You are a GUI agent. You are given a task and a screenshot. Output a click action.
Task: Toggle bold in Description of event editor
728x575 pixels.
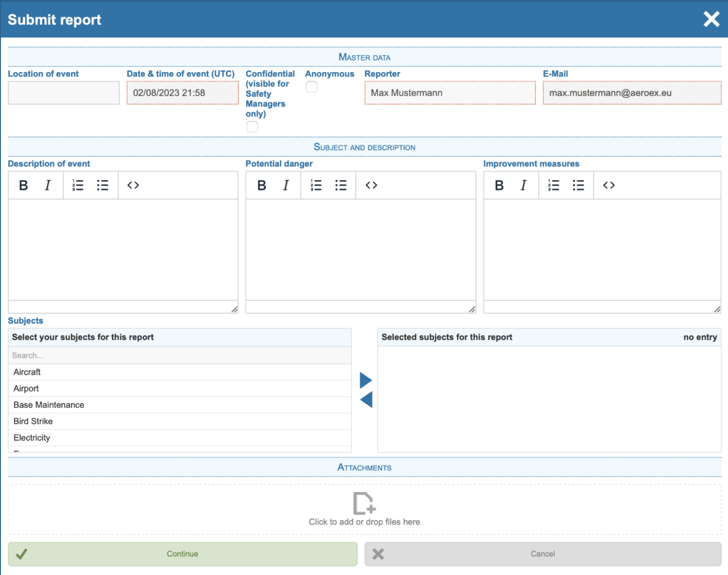[23, 185]
